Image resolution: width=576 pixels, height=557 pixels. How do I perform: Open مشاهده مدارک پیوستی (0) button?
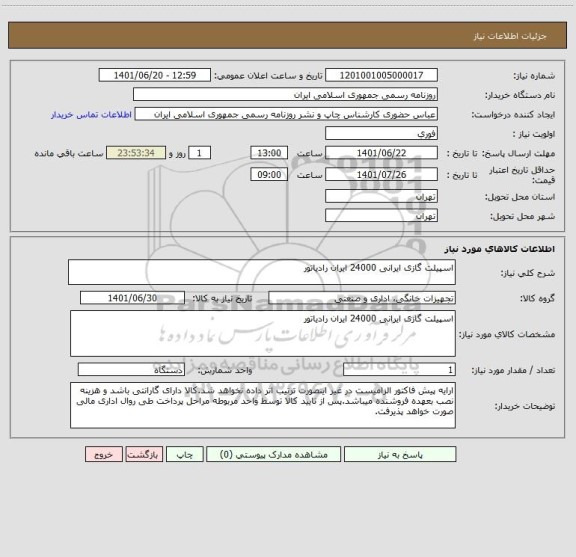(x=274, y=454)
